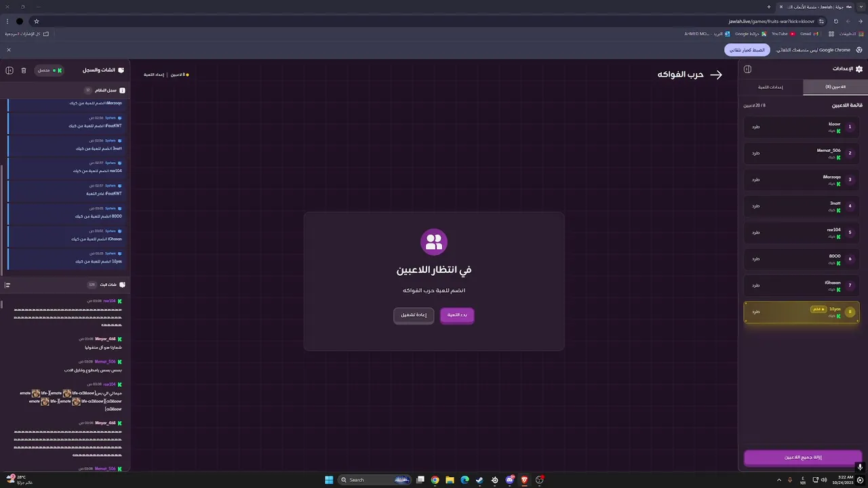Screen dimensions: 868x488
Task: Click the VIP badge on 1i1yas
Action: point(818,309)
